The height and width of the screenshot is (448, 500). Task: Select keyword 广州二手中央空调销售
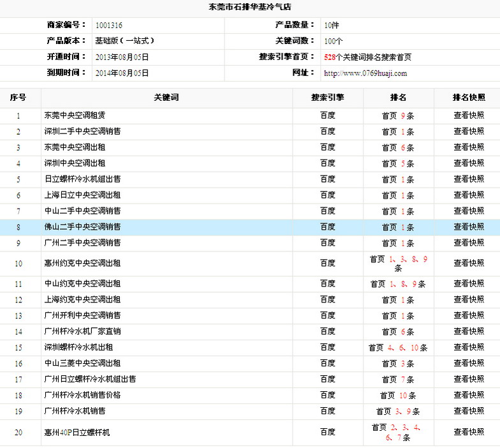(x=82, y=243)
